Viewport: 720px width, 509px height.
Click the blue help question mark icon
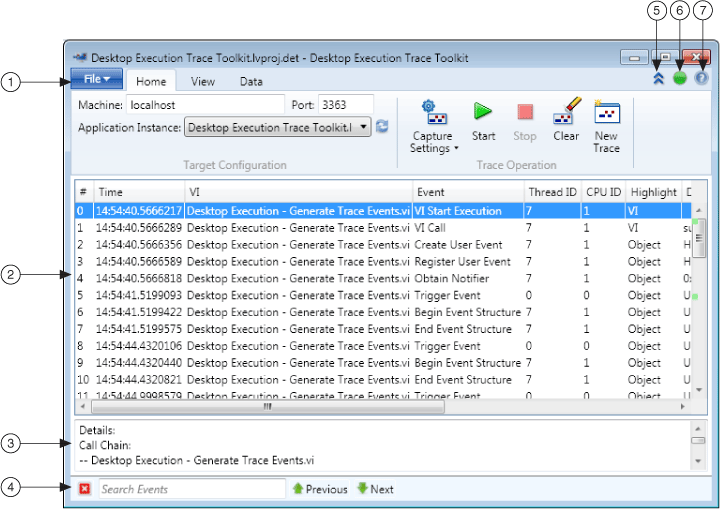701,78
